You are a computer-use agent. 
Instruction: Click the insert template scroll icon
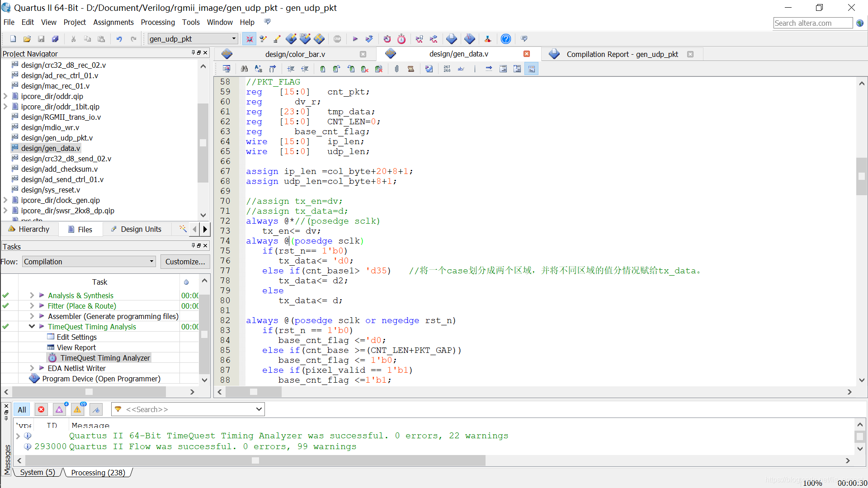(x=410, y=69)
